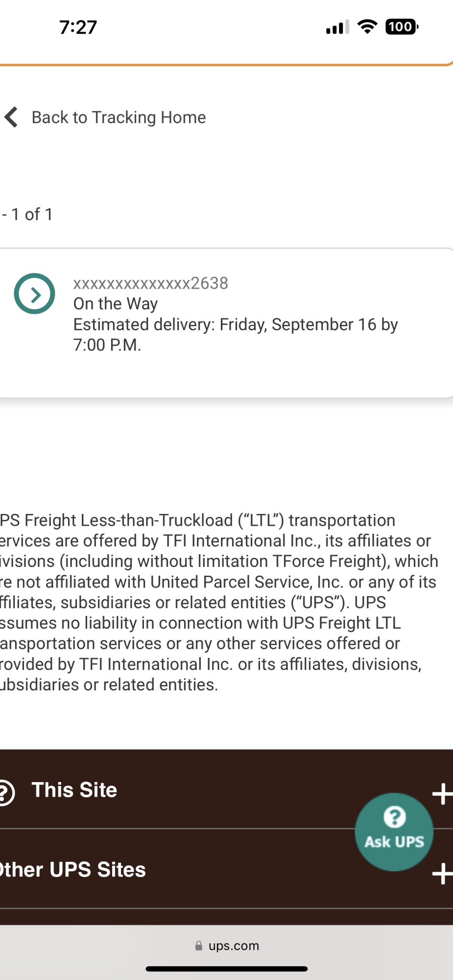
Task: Select the This Site footer heading
Action: tap(74, 790)
